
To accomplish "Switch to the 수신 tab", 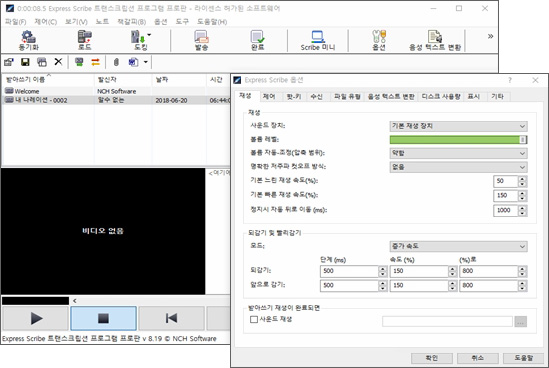I will click(x=317, y=97).
